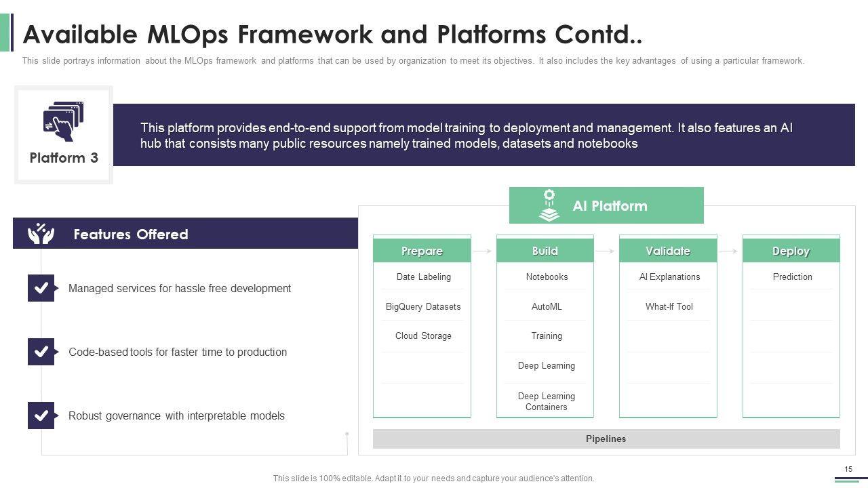Click the arrow between Build and Validate
The width and height of the screenshot is (868, 488).
tap(606, 251)
